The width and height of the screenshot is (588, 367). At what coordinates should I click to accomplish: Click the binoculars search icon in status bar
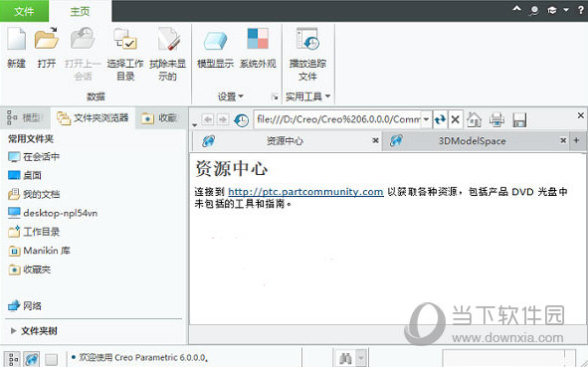tap(345, 358)
